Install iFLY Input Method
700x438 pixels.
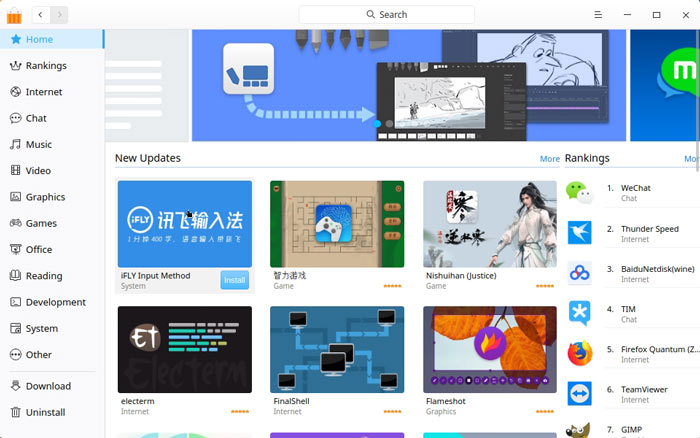[234, 280]
